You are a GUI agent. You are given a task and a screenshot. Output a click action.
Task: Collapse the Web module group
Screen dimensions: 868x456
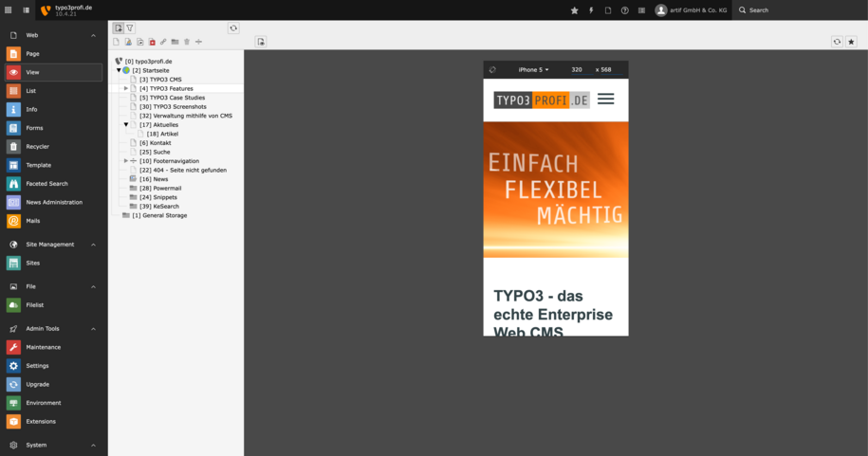93,35
